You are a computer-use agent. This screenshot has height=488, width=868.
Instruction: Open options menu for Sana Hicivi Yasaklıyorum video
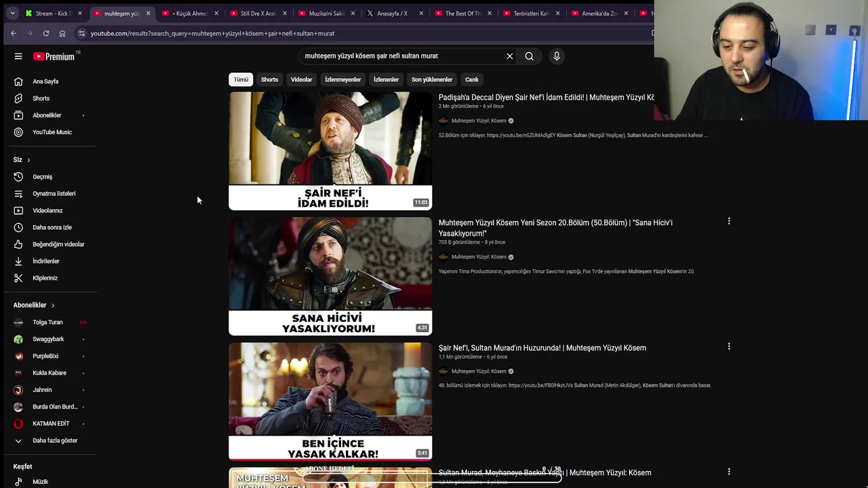729,222
